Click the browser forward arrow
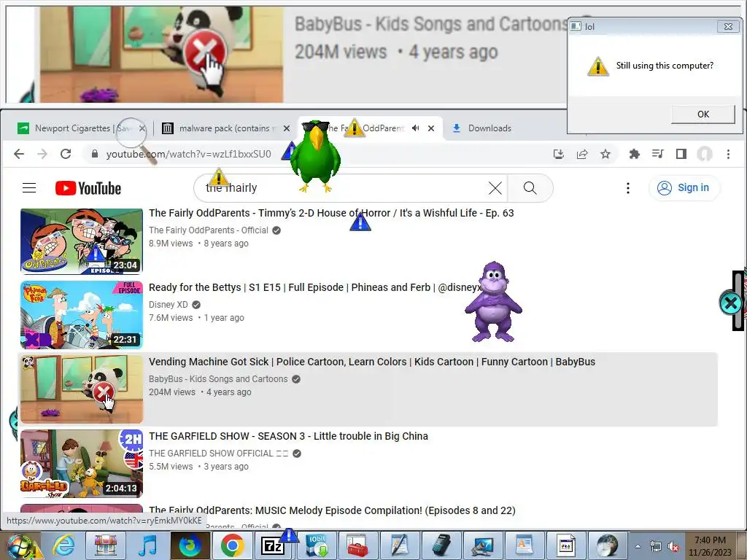 tap(42, 154)
